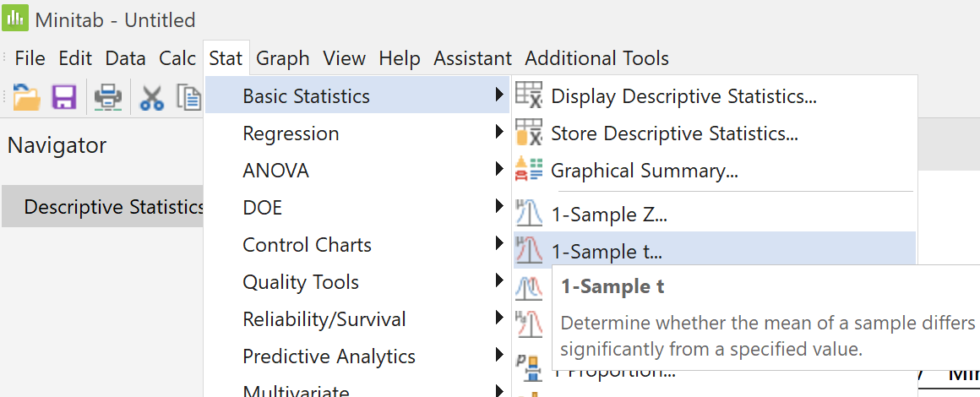Click the Minitab - Untitled window title
980x397 pixels.
pos(115,20)
